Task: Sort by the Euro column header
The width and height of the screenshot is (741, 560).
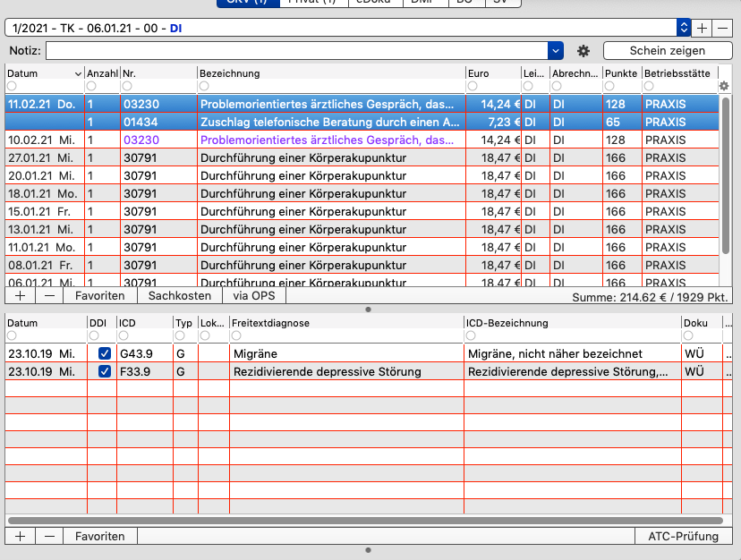Action: coord(493,73)
